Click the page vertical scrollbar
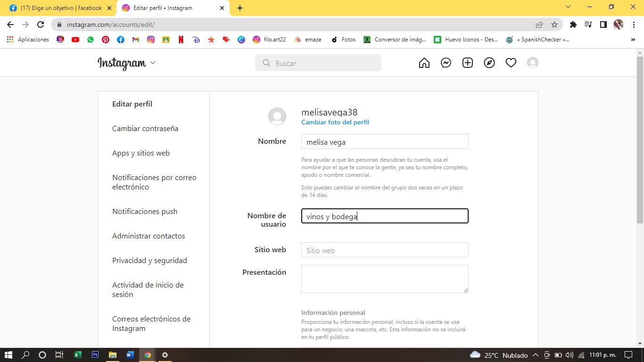 [x=640, y=140]
